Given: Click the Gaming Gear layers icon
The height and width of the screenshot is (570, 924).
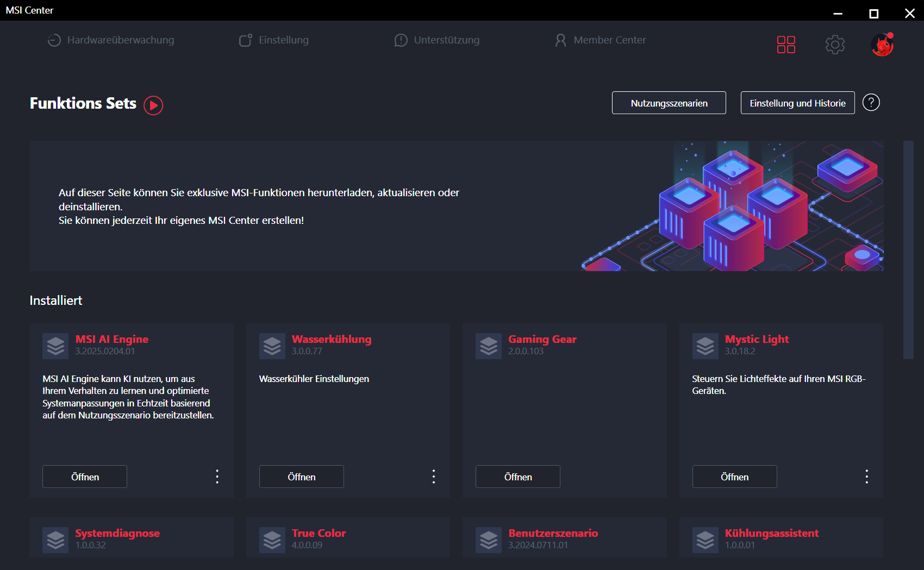Looking at the screenshot, I should click(489, 346).
